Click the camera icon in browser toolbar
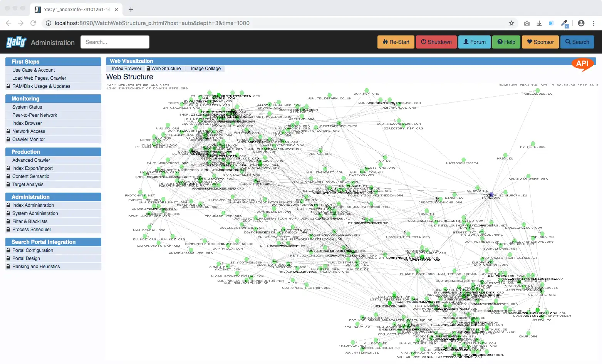 coord(527,23)
